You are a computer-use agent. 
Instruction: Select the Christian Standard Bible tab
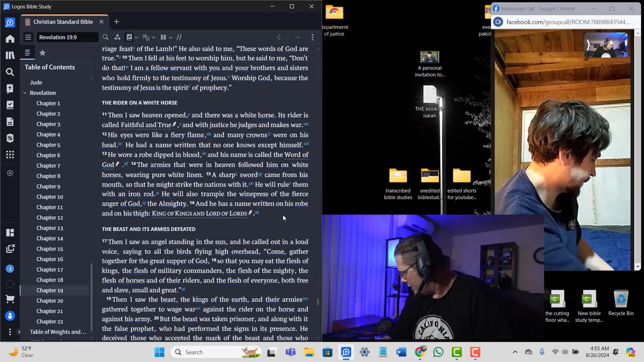[63, 22]
